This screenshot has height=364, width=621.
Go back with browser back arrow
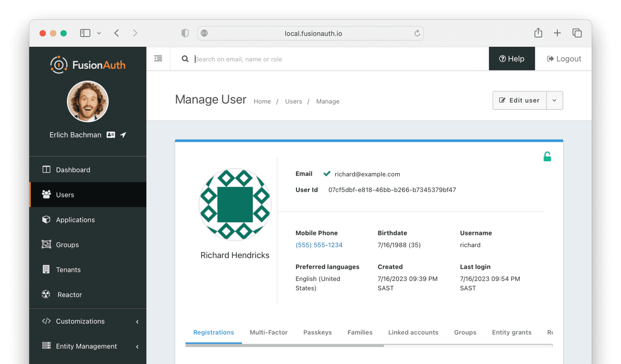(x=117, y=33)
